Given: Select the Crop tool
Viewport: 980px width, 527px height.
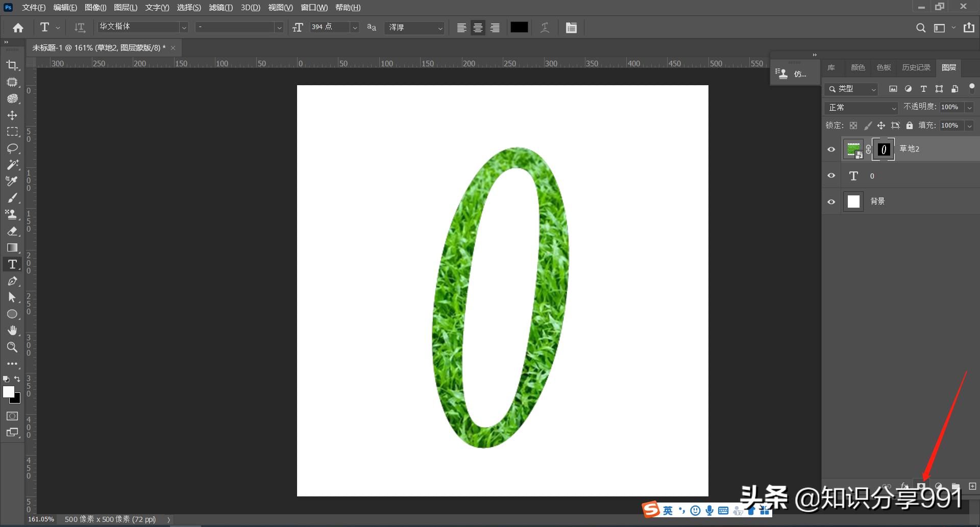Looking at the screenshot, I should (12, 65).
